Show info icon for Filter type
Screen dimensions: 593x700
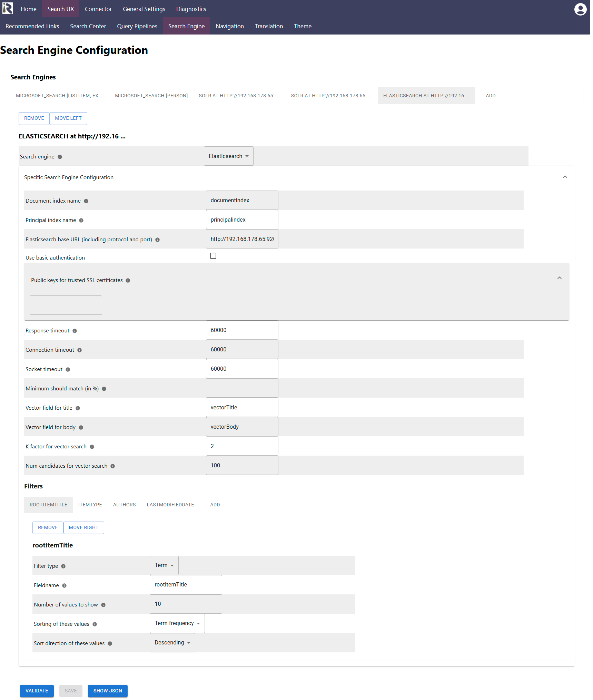63,566
